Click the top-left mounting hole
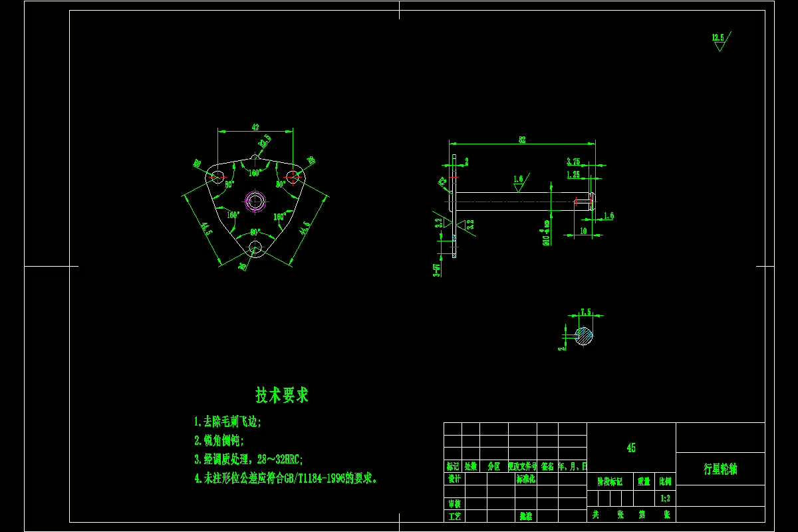 [217, 176]
